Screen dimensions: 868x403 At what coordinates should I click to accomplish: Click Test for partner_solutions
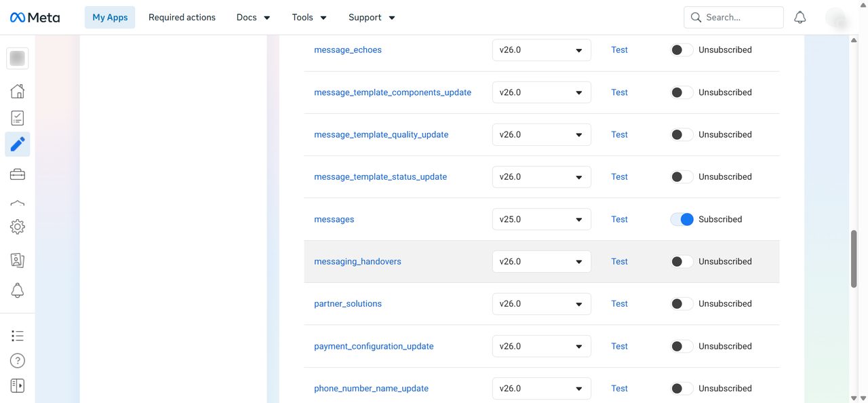click(x=619, y=304)
